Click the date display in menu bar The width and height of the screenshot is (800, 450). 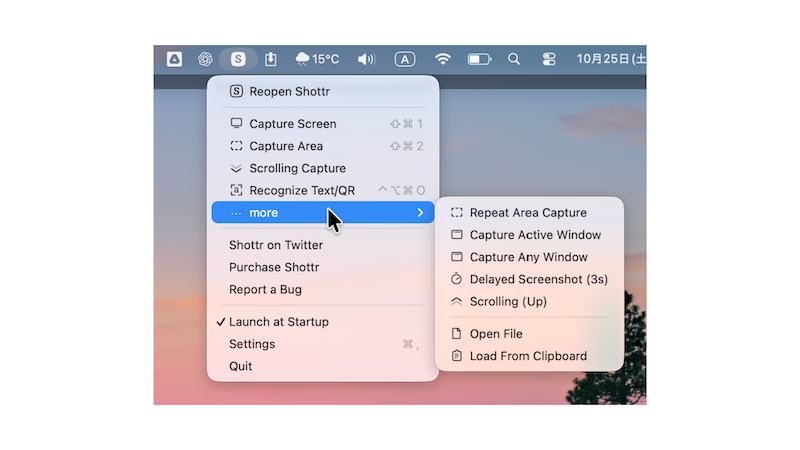click(610, 59)
